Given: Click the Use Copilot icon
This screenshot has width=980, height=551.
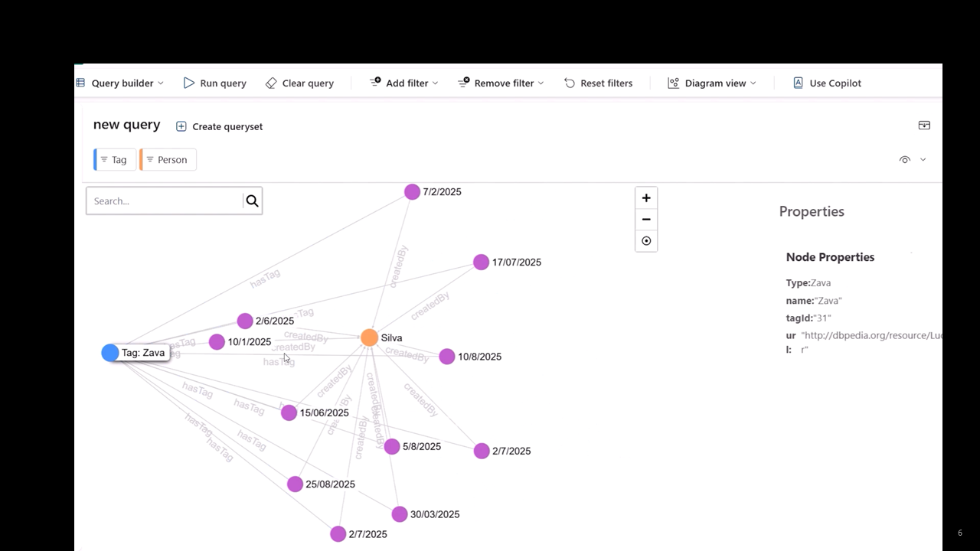Looking at the screenshot, I should tap(798, 83).
